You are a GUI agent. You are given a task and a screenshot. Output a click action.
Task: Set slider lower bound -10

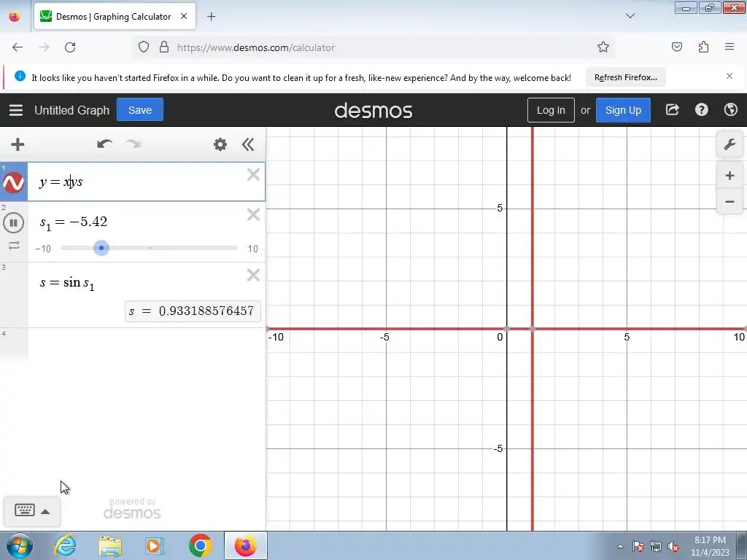43,249
